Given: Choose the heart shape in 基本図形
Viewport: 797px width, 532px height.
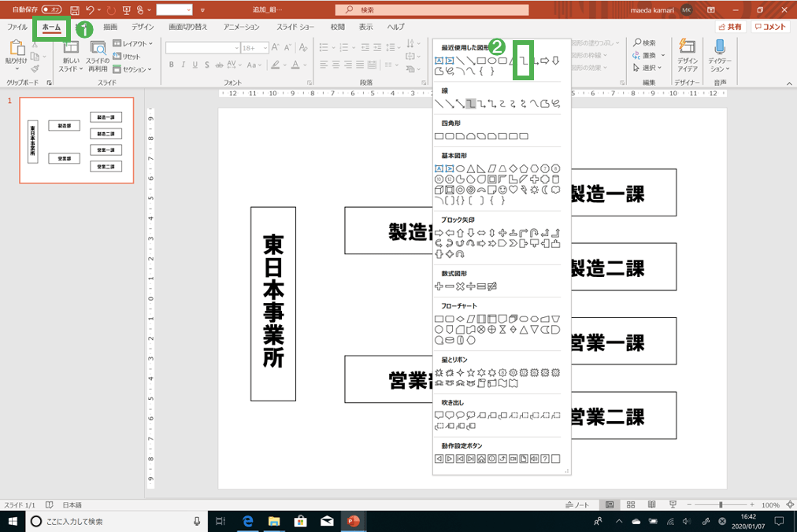Looking at the screenshot, I should click(513, 190).
